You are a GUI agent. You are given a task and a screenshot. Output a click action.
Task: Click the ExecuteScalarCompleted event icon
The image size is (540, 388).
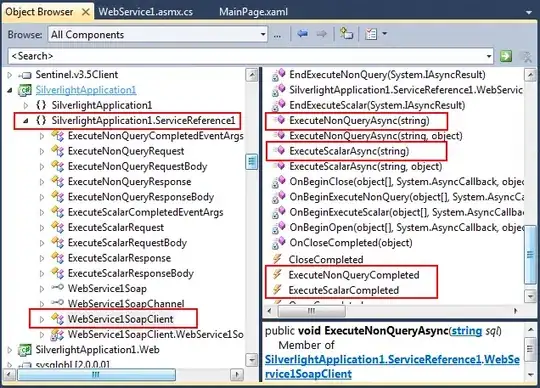278,290
